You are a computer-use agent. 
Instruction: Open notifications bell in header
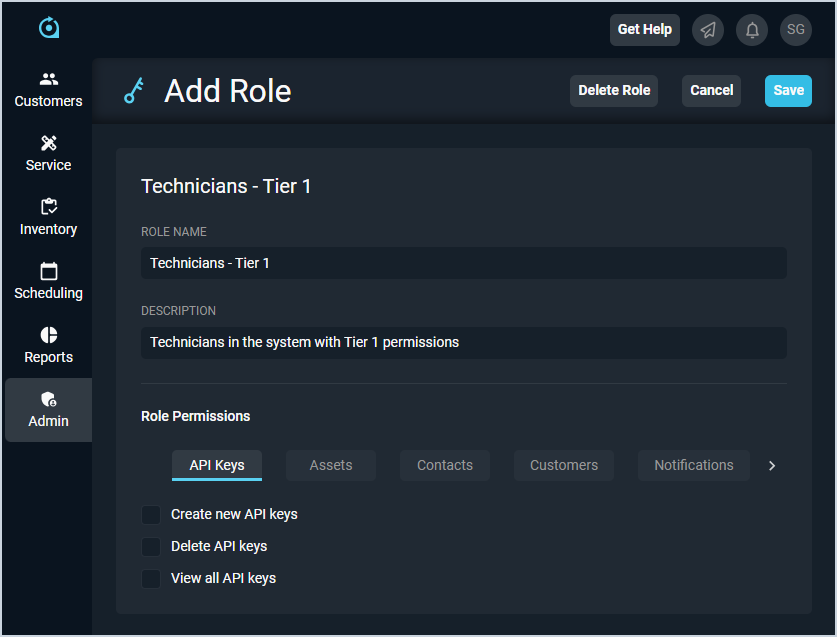click(x=752, y=30)
